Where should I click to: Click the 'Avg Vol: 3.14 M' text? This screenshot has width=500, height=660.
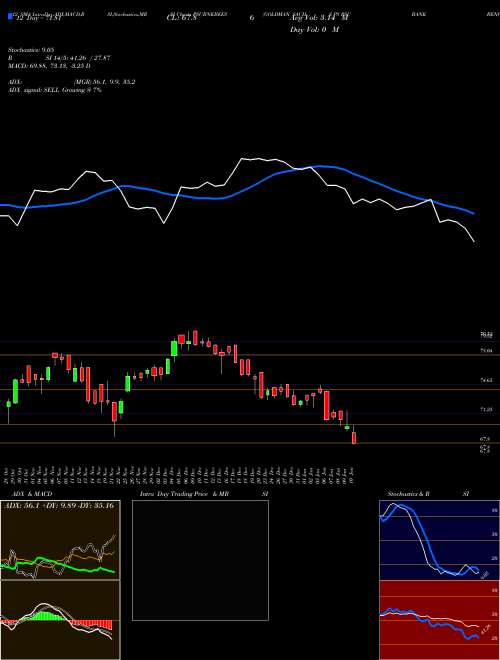pos(319,18)
